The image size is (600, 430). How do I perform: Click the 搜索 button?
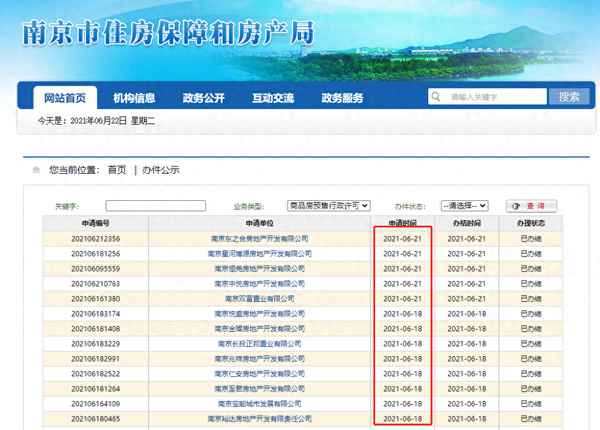pos(569,96)
